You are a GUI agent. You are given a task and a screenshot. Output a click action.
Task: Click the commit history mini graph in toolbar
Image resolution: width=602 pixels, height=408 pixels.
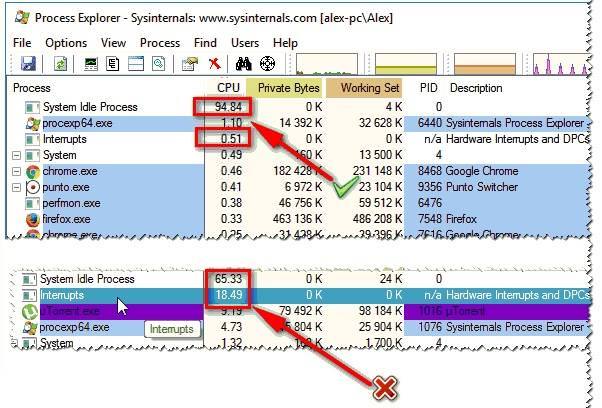[406, 64]
